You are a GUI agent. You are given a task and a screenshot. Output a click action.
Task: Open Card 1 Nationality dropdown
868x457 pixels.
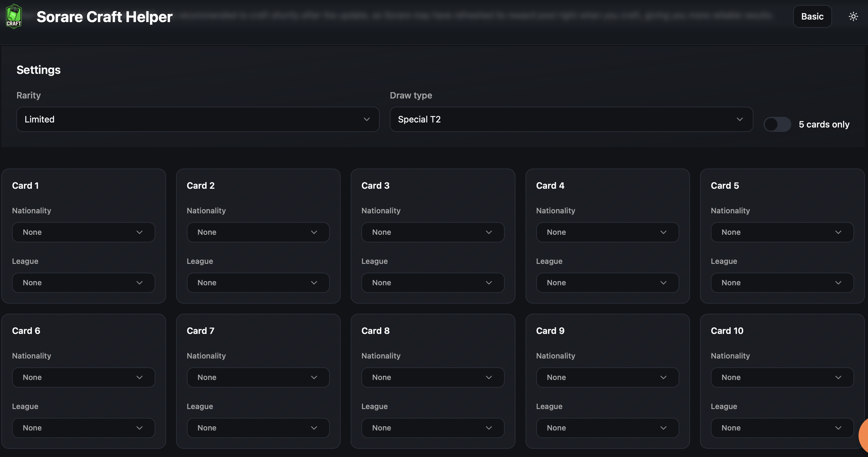pos(84,232)
